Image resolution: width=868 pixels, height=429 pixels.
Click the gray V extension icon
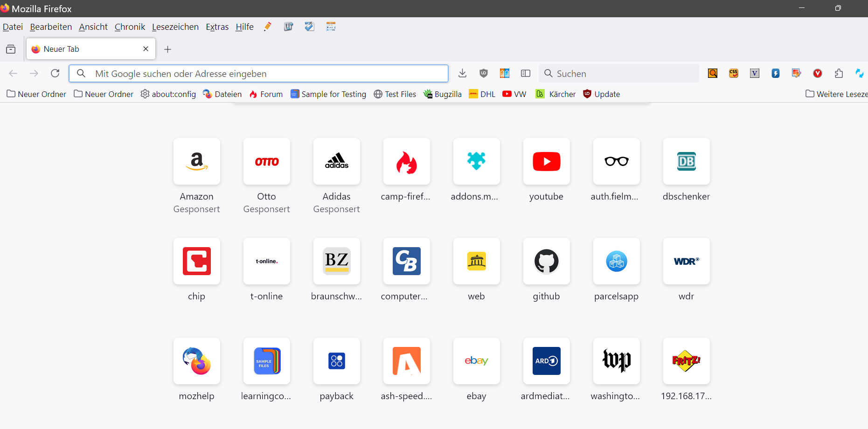755,73
